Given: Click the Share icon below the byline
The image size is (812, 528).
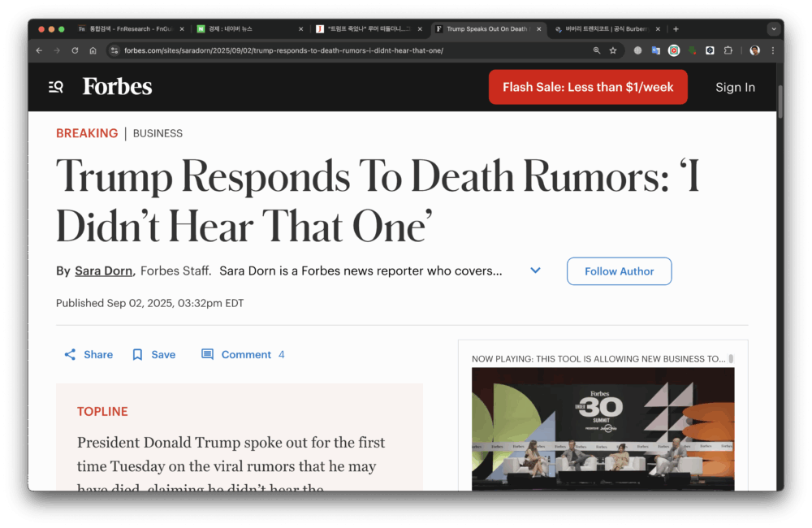Looking at the screenshot, I should pos(70,354).
